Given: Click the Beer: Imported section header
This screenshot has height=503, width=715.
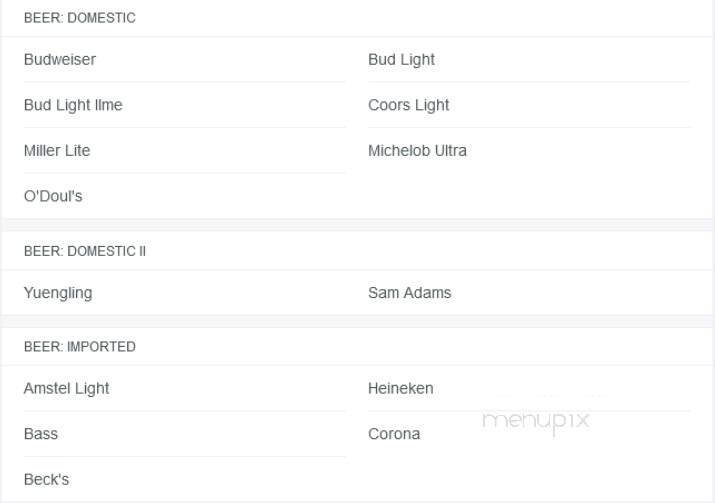Looking at the screenshot, I should (80, 347).
